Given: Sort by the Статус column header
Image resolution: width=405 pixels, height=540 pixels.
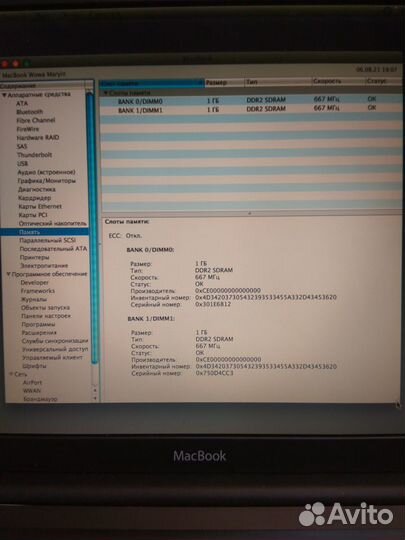Looking at the screenshot, I should pos(383,81).
